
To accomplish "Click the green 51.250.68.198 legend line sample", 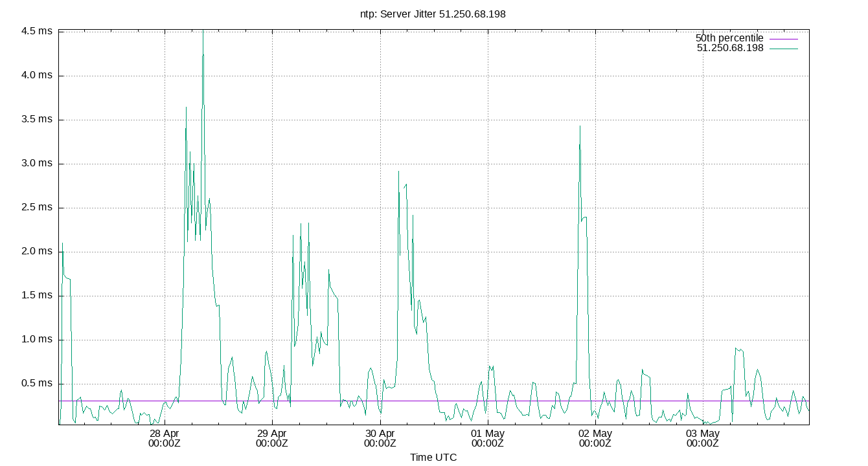I will (x=784, y=49).
